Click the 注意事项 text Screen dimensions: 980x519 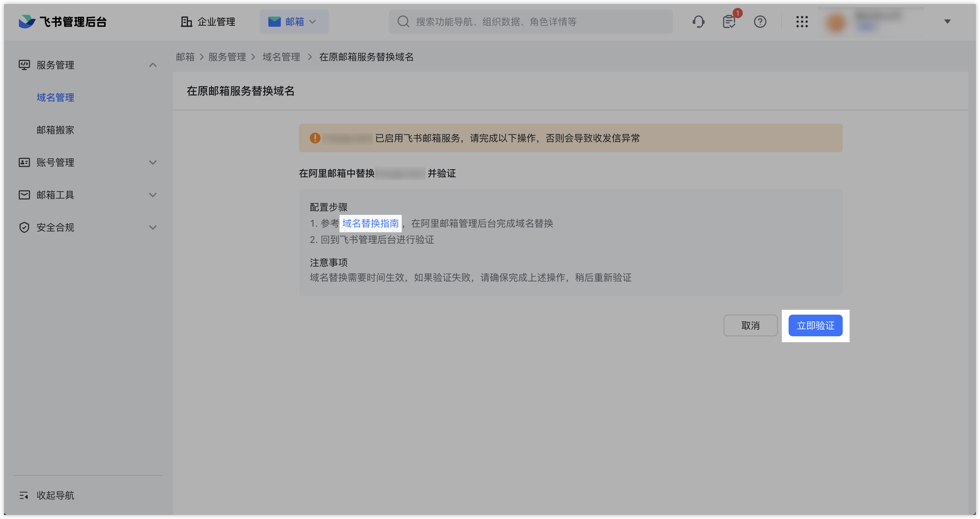329,263
